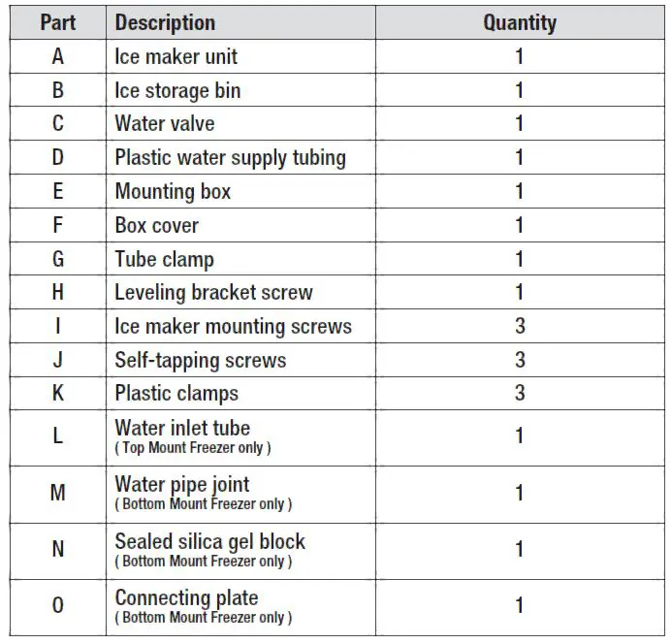Image resolution: width=672 pixels, height=644 pixels.
Task: Click the quantity value for Self-tapping screws
Action: pyautogui.click(x=520, y=360)
